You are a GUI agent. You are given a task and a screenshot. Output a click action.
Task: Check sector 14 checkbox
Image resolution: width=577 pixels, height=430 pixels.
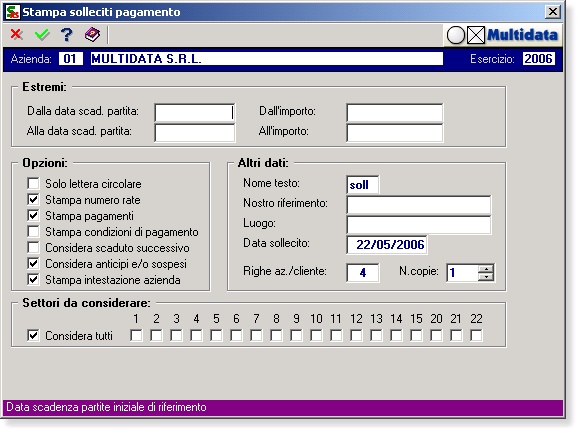pyautogui.click(x=396, y=335)
